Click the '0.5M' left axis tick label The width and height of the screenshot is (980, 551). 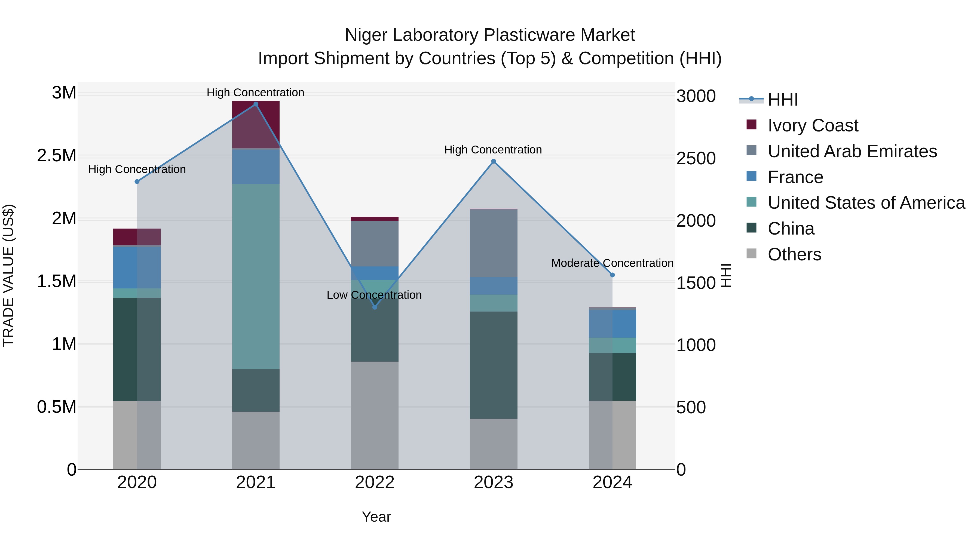(x=57, y=407)
